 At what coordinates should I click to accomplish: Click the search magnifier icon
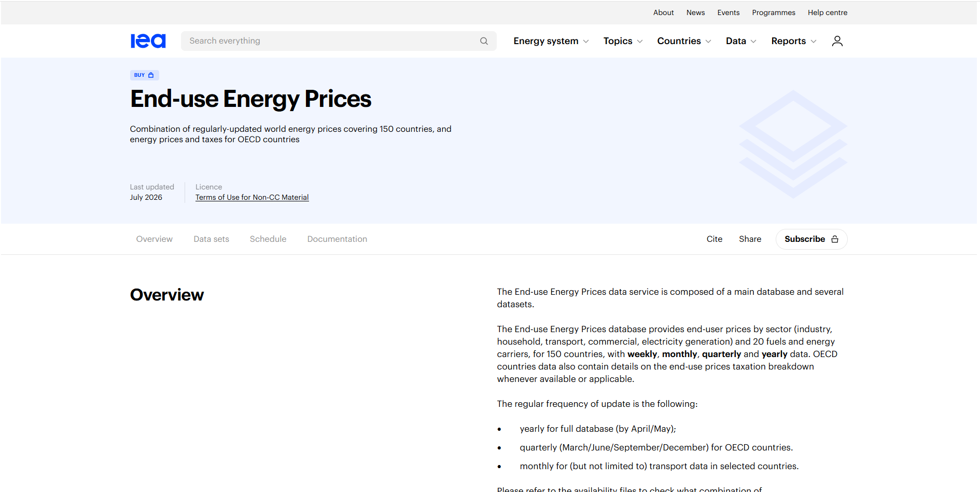click(x=484, y=41)
